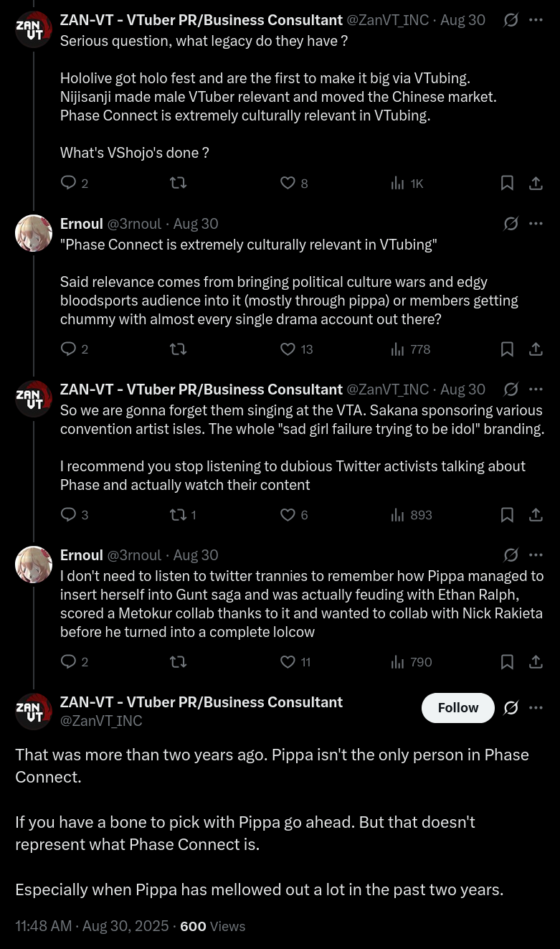560x949 pixels.
Task: Open more menu on Ernoul's Gunt saga tweet
Action: [536, 555]
